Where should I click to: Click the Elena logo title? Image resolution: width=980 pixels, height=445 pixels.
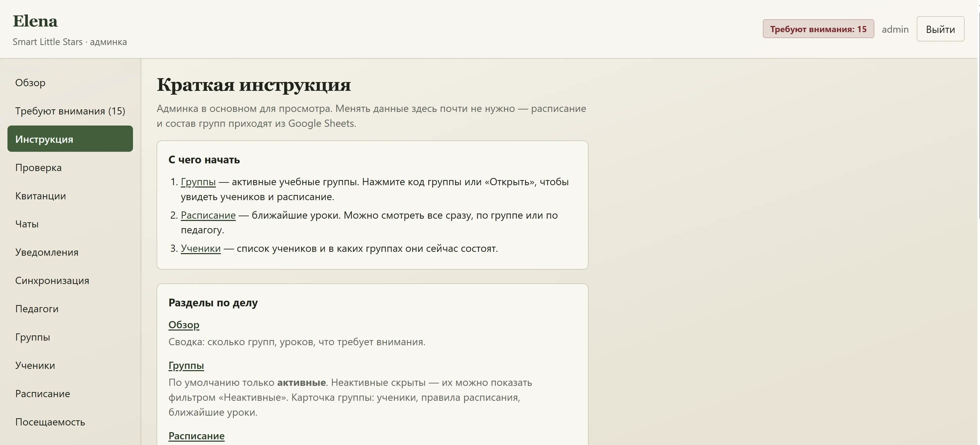(35, 21)
